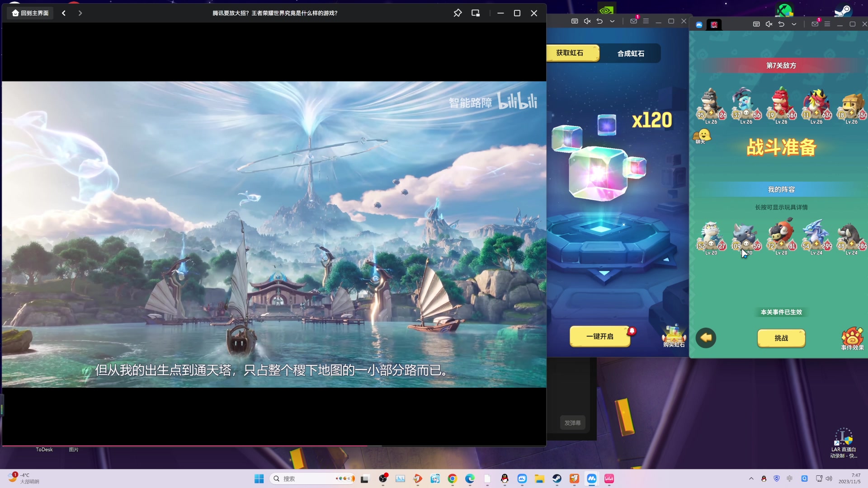
Task: Click the 发弹幕 button
Action: [572, 423]
